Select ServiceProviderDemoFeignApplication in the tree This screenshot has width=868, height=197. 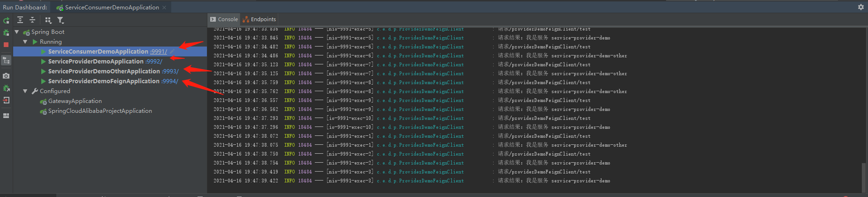(x=104, y=81)
